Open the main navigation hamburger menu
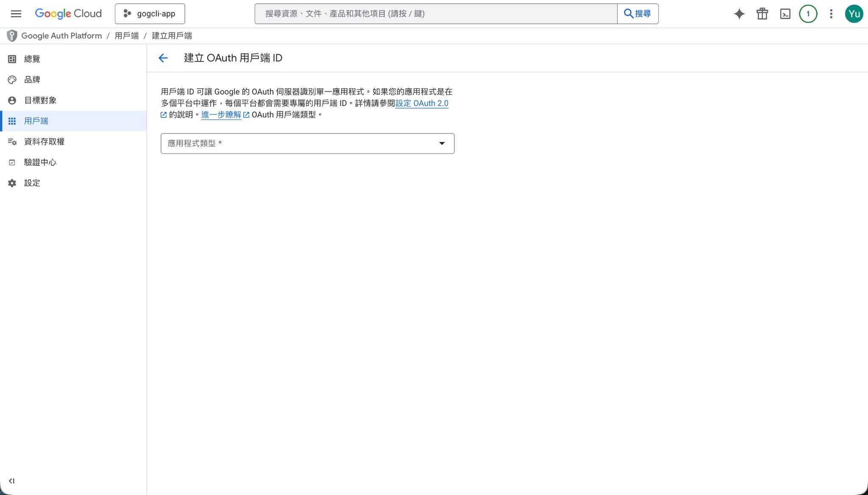 (x=16, y=14)
